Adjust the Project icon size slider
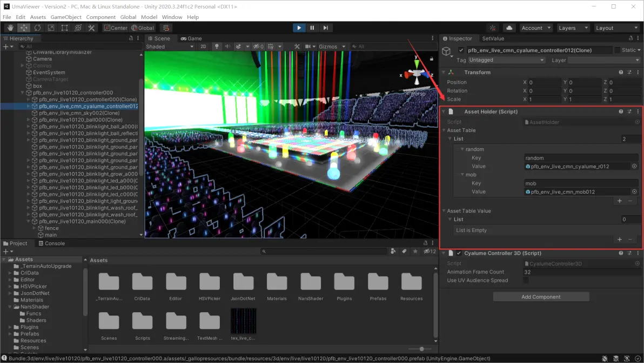This screenshot has width=644, height=363. [x=421, y=349]
